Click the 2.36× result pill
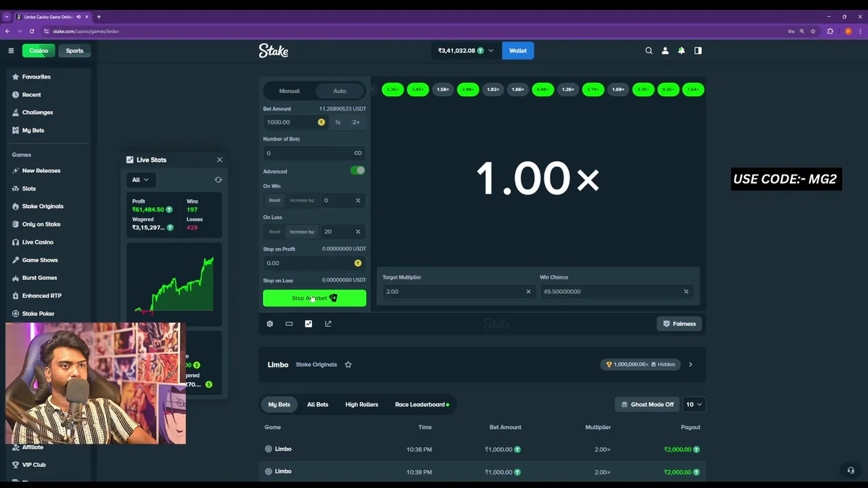 point(393,89)
